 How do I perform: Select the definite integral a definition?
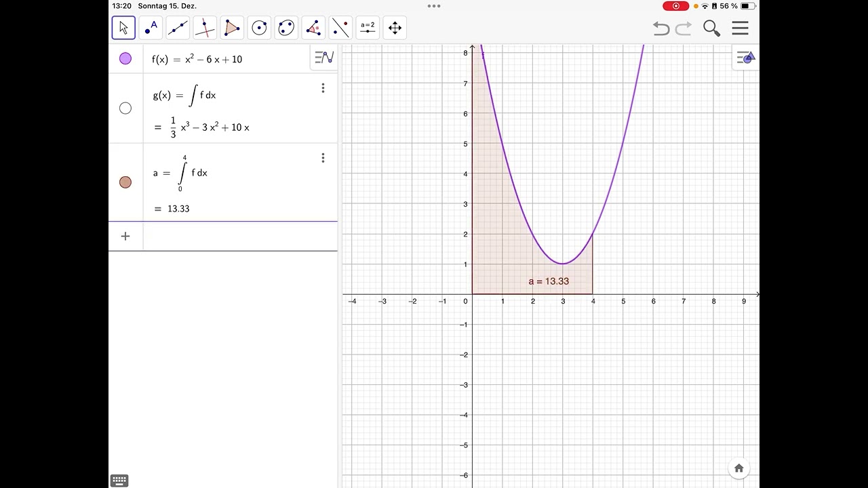(180, 173)
